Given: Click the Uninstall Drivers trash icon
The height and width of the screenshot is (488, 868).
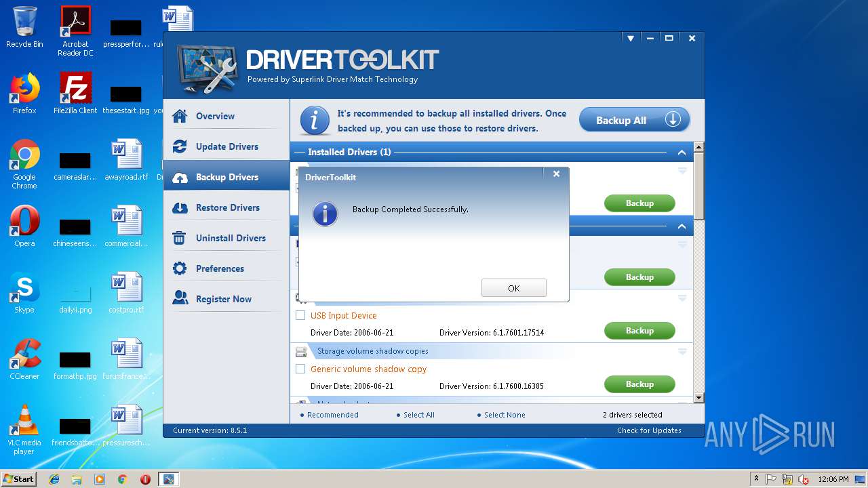Looking at the screenshot, I should coord(179,238).
